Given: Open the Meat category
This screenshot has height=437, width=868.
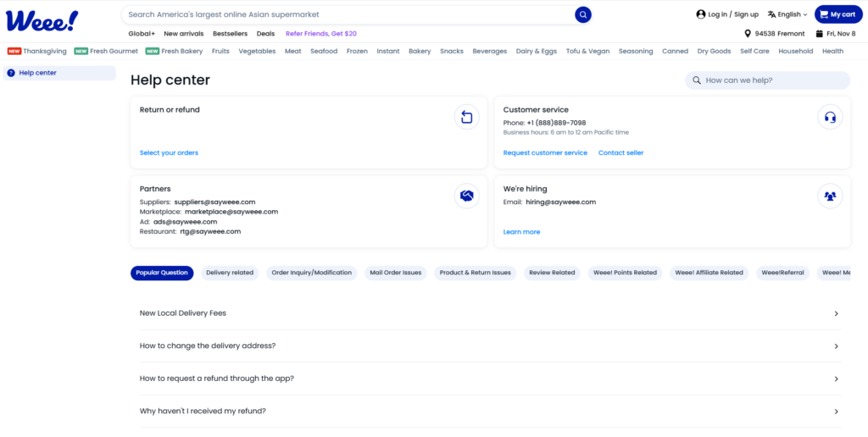Looking at the screenshot, I should click(x=292, y=52).
